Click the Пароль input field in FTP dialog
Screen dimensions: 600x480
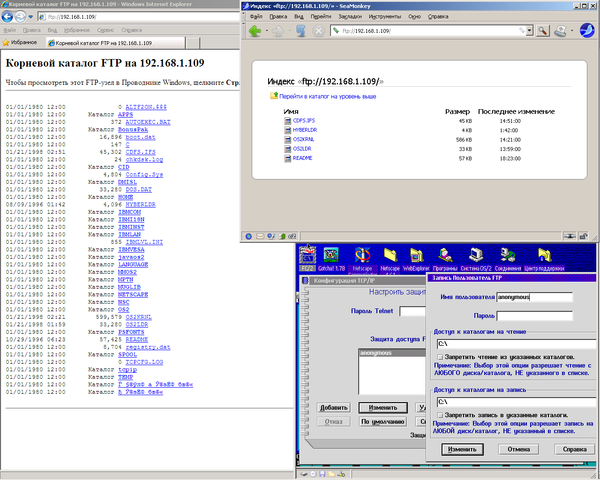tap(533, 315)
